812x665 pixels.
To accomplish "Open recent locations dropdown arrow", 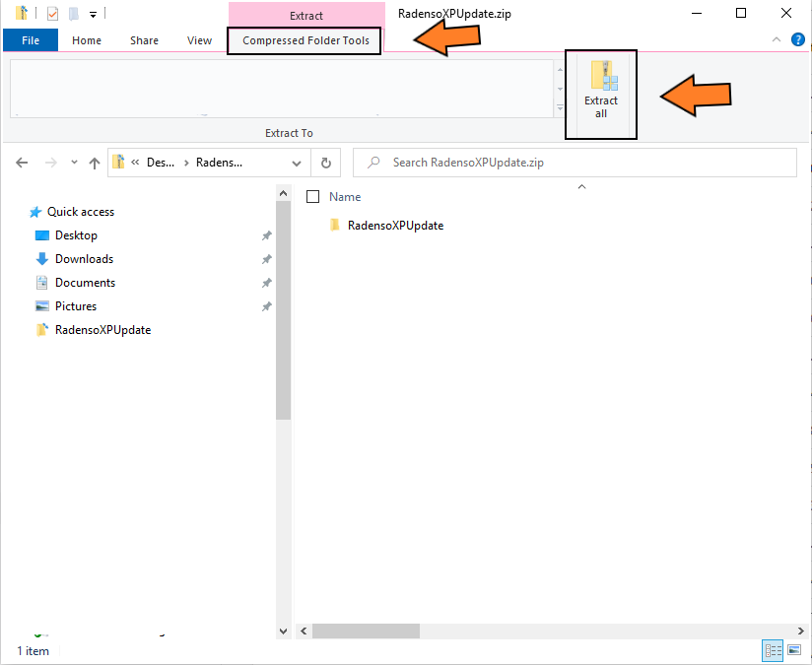I will 74,163.
